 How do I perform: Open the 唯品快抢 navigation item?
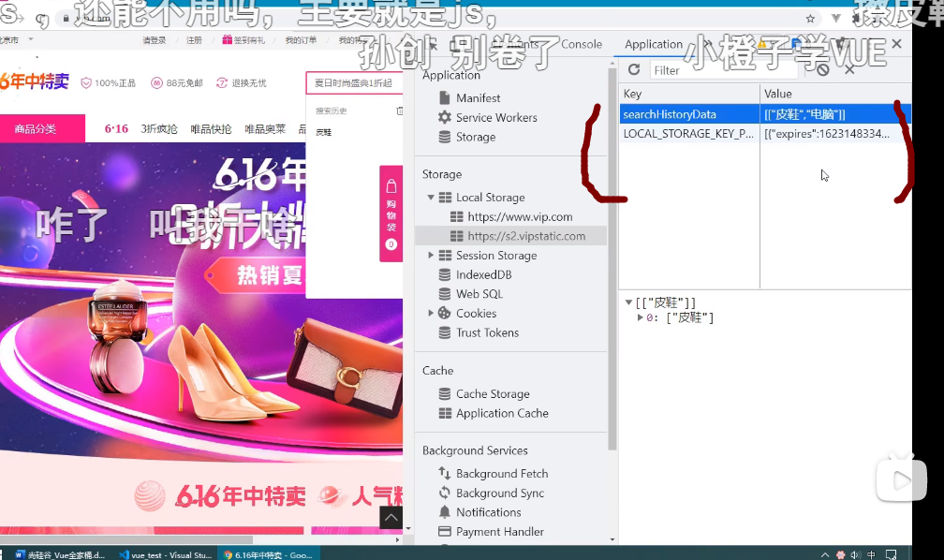pyautogui.click(x=211, y=129)
